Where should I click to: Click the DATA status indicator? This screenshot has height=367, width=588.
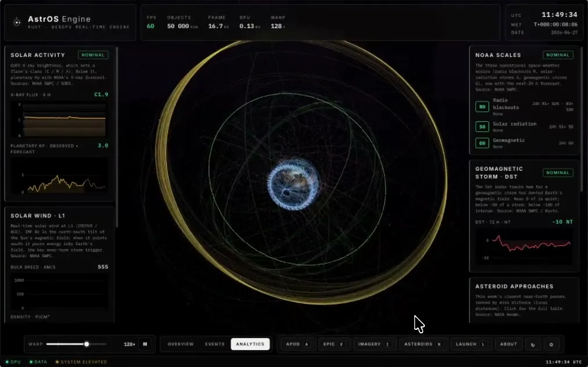(x=38, y=362)
